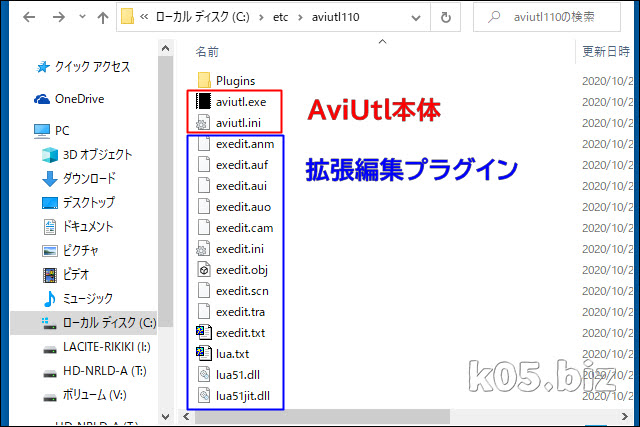Select the aviutl.ini settings file icon
Screen dimensions: 640x427
(x=203, y=122)
